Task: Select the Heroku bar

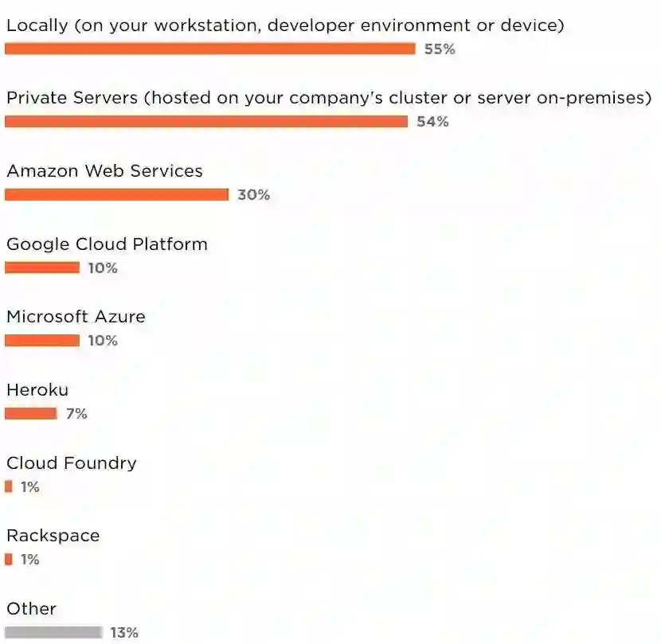Action: point(30,414)
